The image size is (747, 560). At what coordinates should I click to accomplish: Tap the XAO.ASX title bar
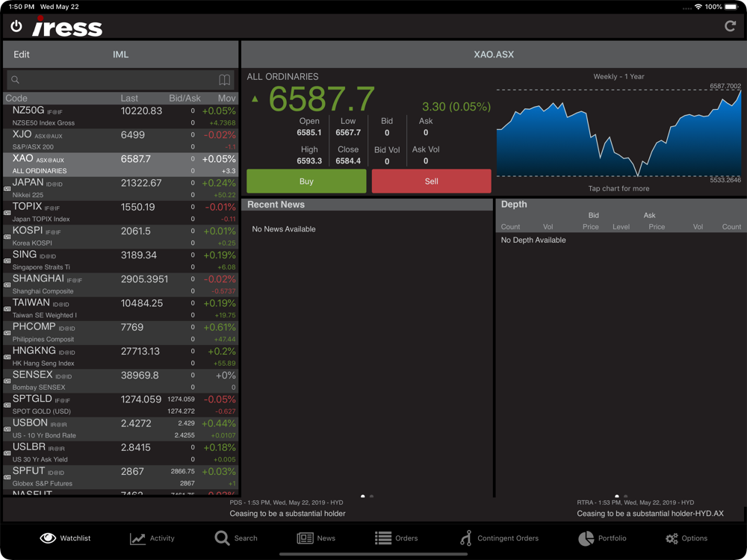(494, 55)
